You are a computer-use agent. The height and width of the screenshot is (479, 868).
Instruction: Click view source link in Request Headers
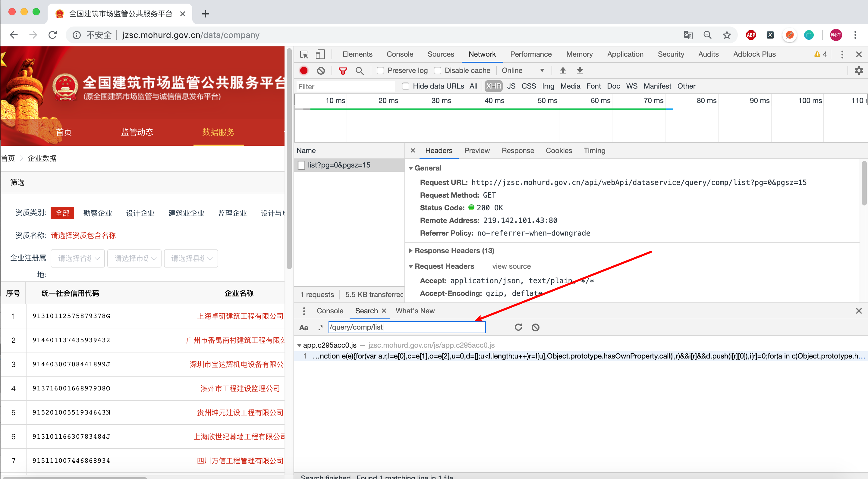pos(511,266)
